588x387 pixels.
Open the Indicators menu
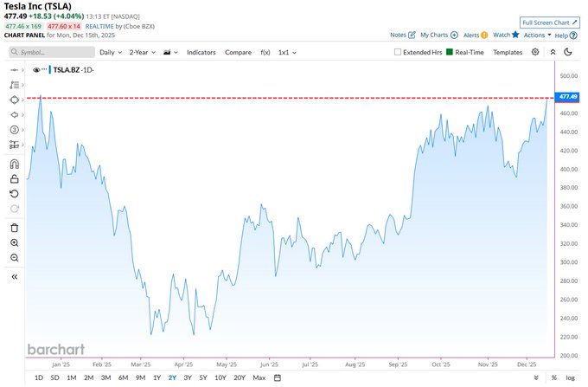coord(201,53)
